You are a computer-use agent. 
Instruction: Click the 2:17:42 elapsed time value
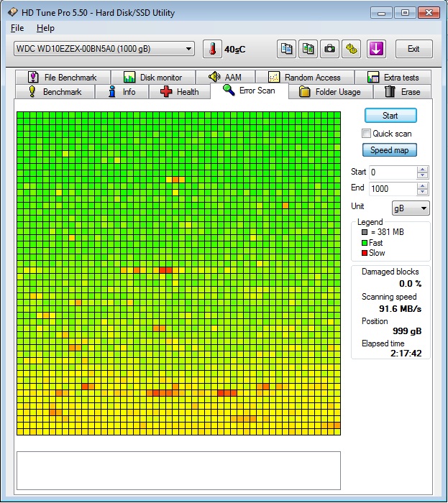pyautogui.click(x=406, y=354)
